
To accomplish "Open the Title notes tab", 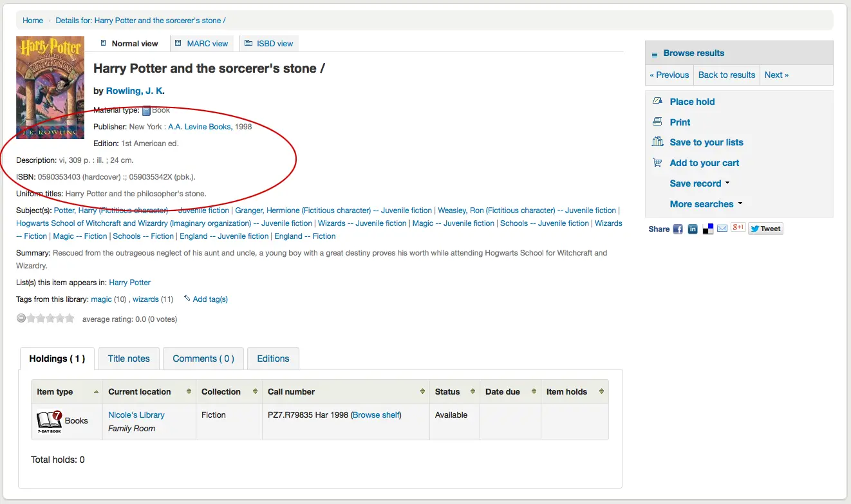I will [x=129, y=359].
